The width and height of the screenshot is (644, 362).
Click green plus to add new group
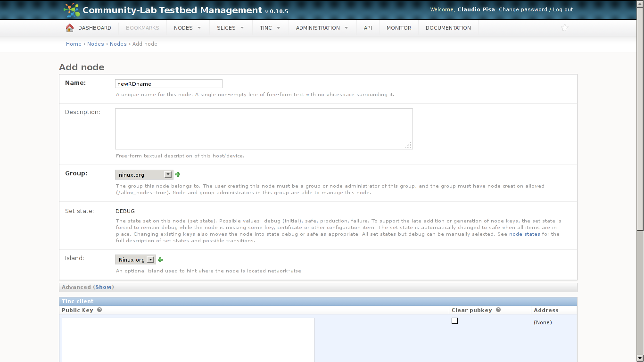178,174
